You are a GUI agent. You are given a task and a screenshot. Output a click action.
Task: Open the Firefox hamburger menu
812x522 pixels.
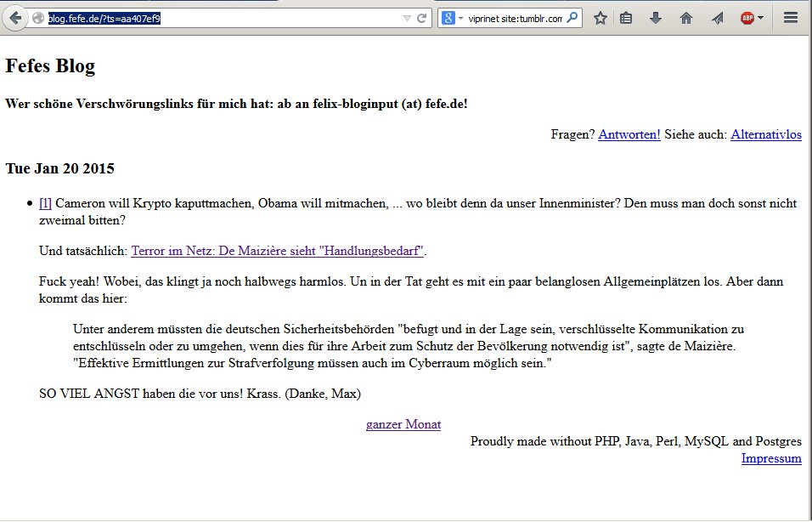pyautogui.click(x=790, y=18)
